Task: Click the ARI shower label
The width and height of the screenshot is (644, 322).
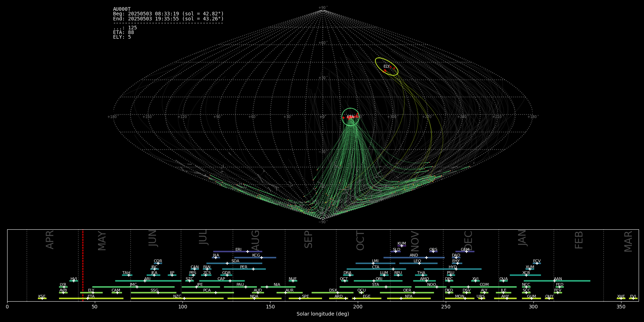Action: 147,279
